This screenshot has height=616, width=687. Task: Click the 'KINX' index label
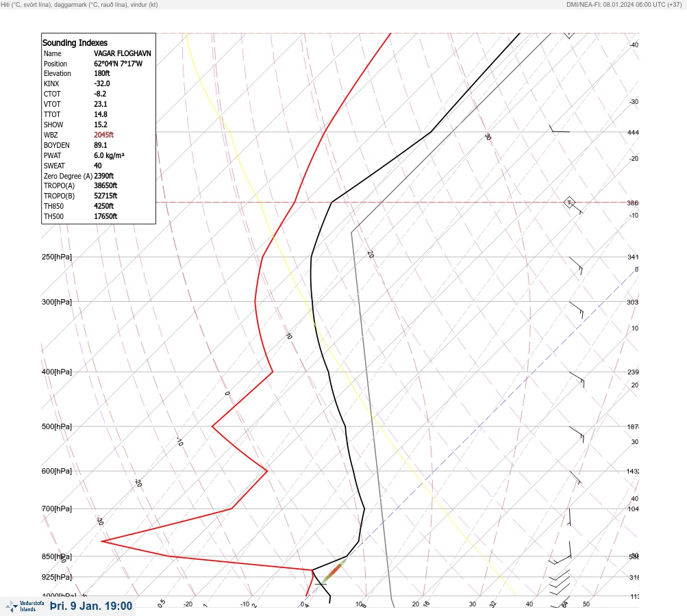coord(51,84)
